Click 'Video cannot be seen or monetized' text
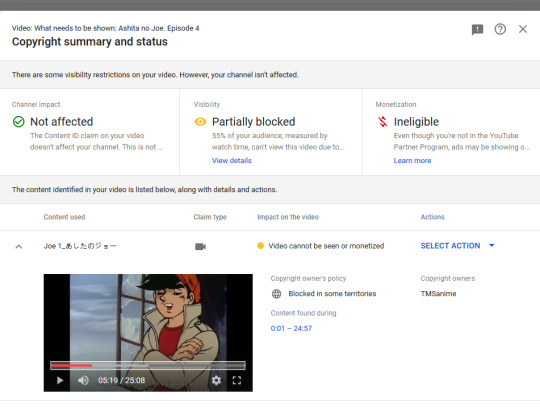 326,246
